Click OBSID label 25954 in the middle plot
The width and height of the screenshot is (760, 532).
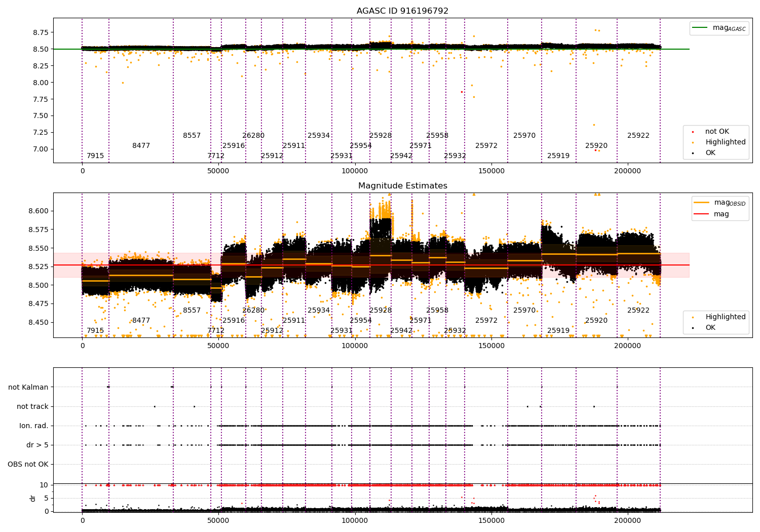(x=361, y=321)
